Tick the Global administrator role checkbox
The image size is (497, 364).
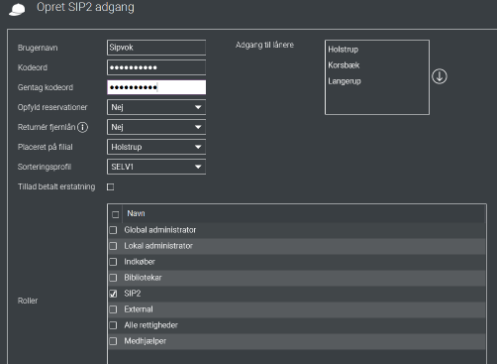tap(113, 230)
